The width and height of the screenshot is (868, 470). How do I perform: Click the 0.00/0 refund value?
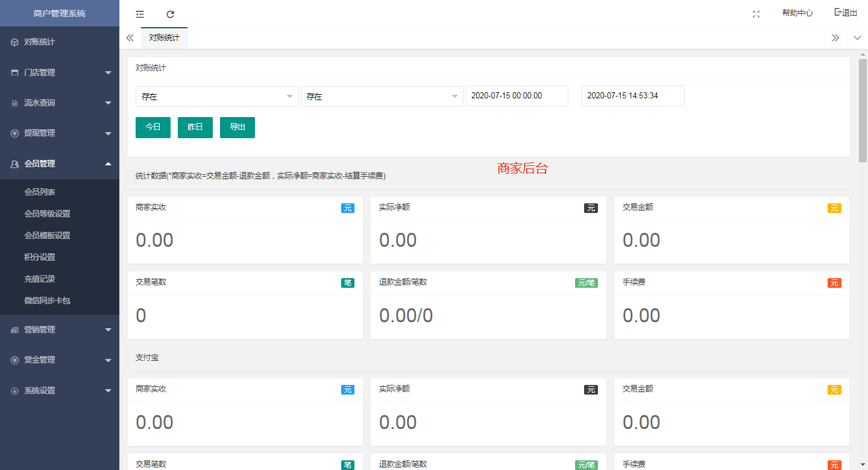point(406,316)
